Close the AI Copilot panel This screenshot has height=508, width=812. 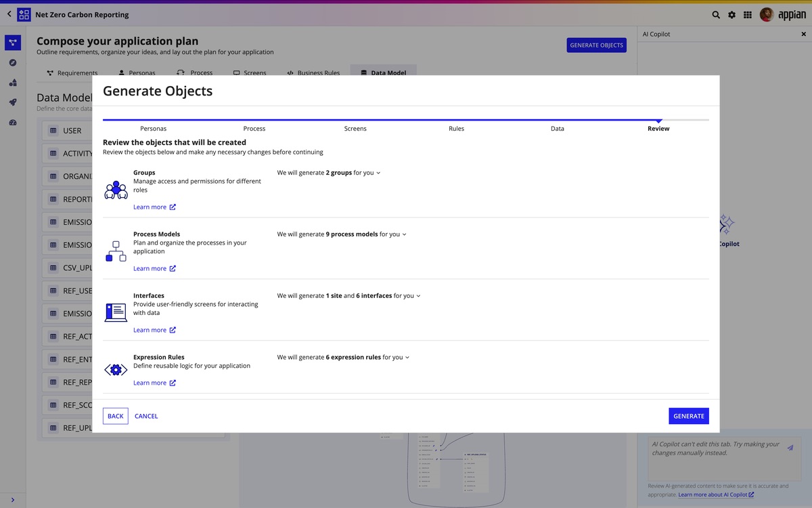pyautogui.click(x=804, y=34)
